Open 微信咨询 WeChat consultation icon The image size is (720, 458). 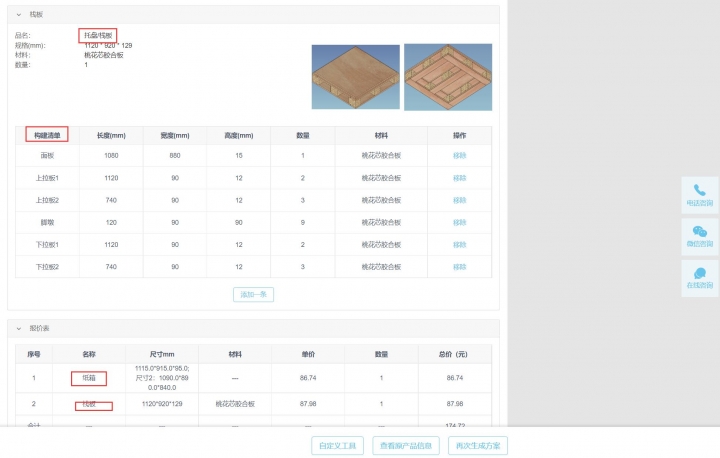pyautogui.click(x=699, y=232)
